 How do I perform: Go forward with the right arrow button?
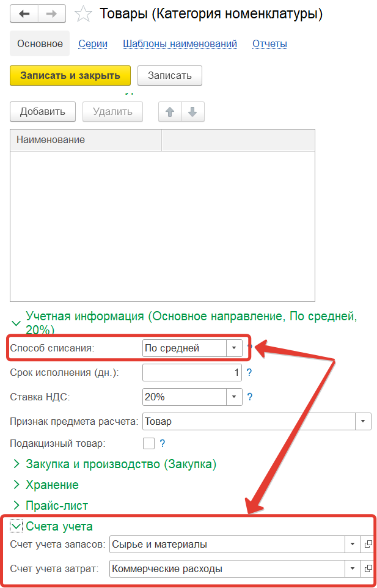coord(53,14)
